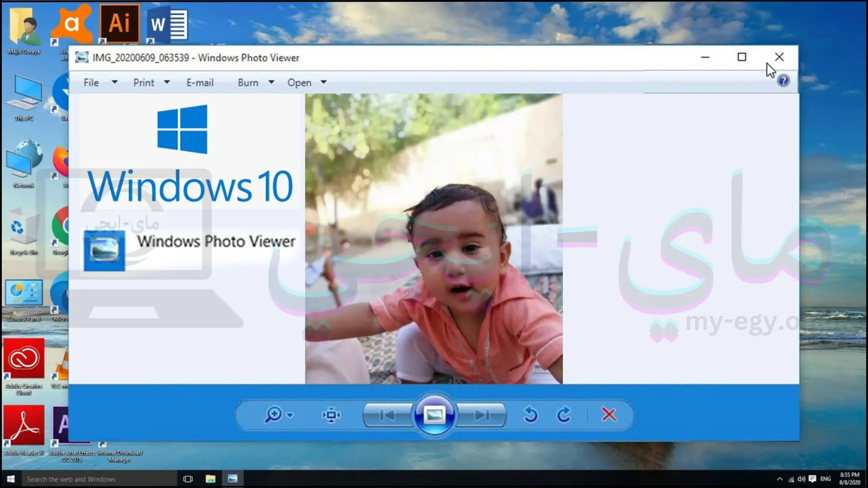Image resolution: width=868 pixels, height=488 pixels.
Task: Open the Print menu
Action: tap(144, 83)
